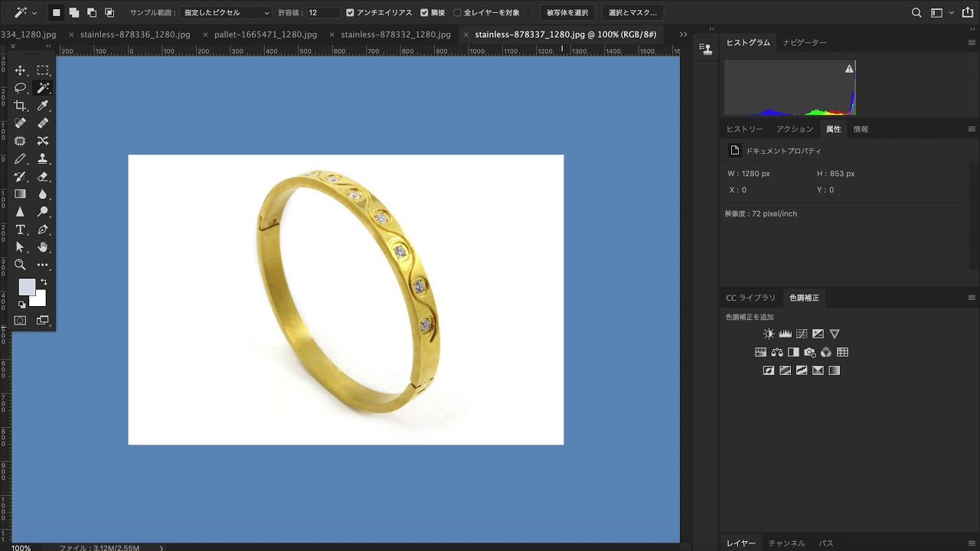Switch to the 情報 tab
This screenshot has width=980, height=551.
pos(861,129)
